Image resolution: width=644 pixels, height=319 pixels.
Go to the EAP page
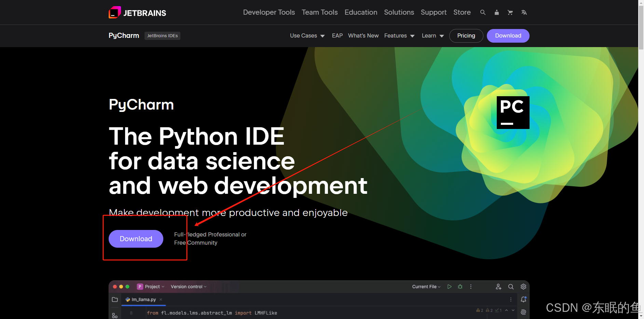pos(337,35)
